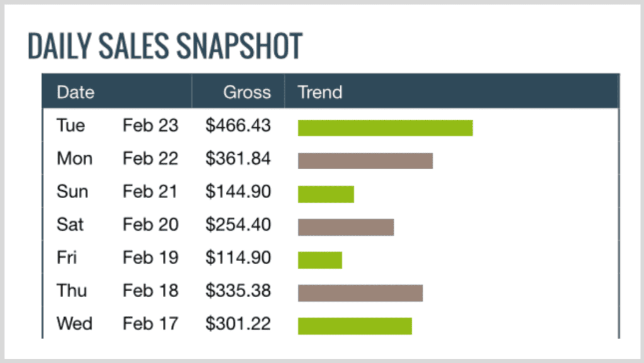Screen dimensions: 644x363
Task: Click the brown trend bar for Feb 18
Action: pyautogui.click(x=360, y=293)
